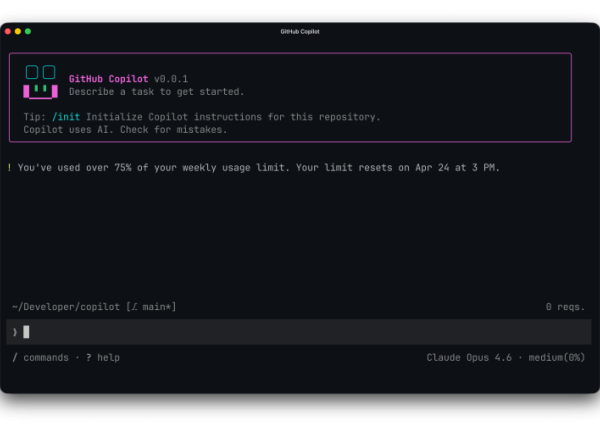The height and width of the screenshot is (433, 600).
Task: Close the GitHub Copilot terminal window
Action: (x=8, y=31)
